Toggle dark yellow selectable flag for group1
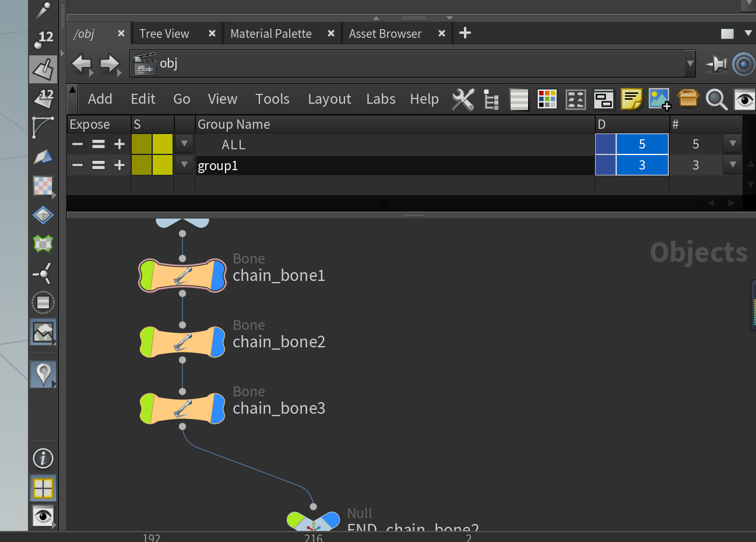 point(142,165)
